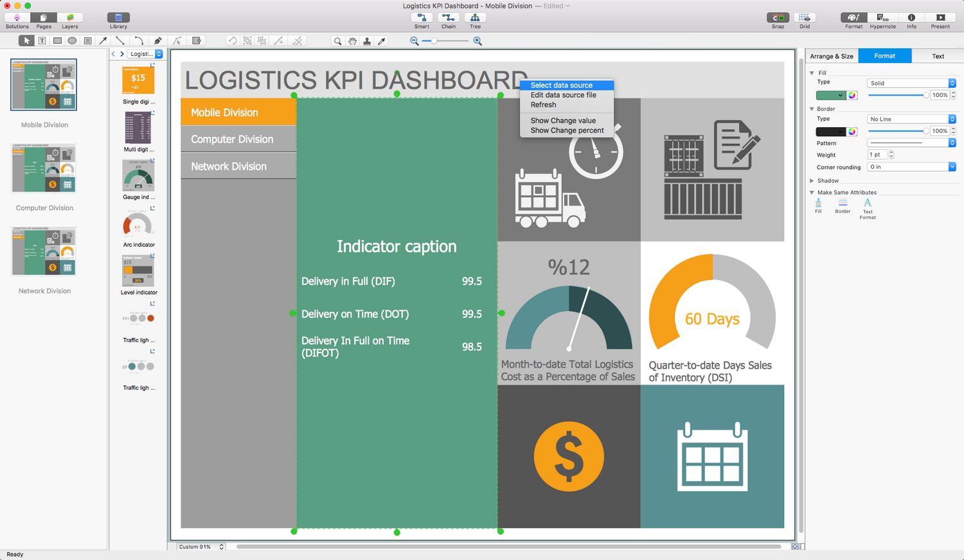
Task: Activate the hand pan tool
Action: point(352,41)
